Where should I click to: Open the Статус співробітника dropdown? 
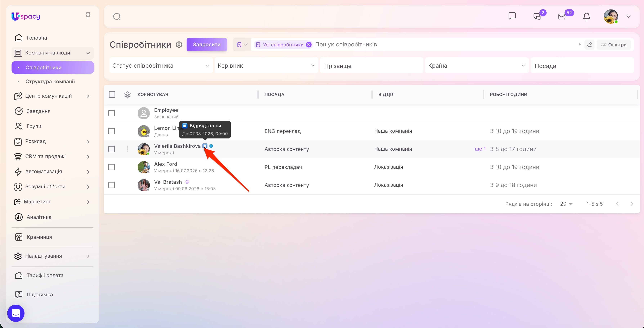coord(161,65)
